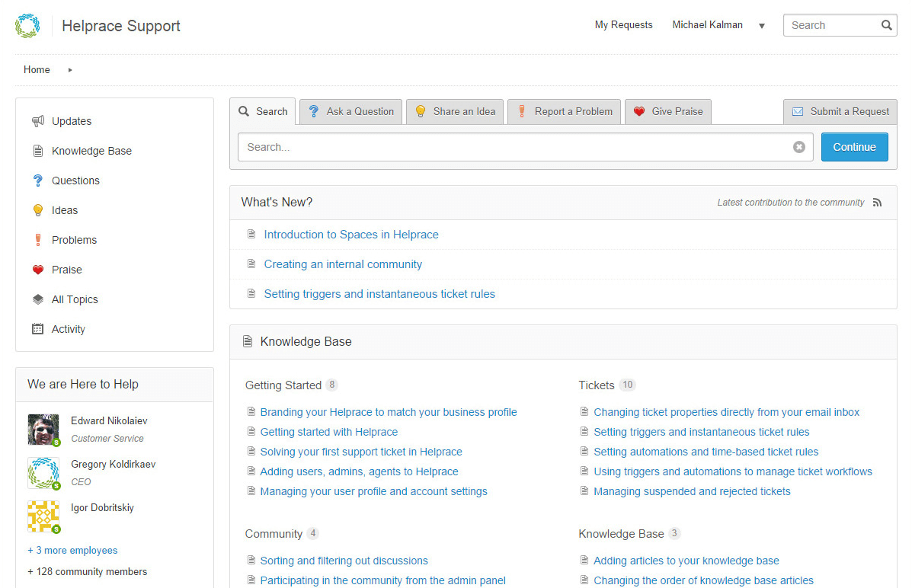Open the Michael Kalman user dropdown arrow
Viewport: 912px width, 588px height.
pyautogui.click(x=762, y=26)
